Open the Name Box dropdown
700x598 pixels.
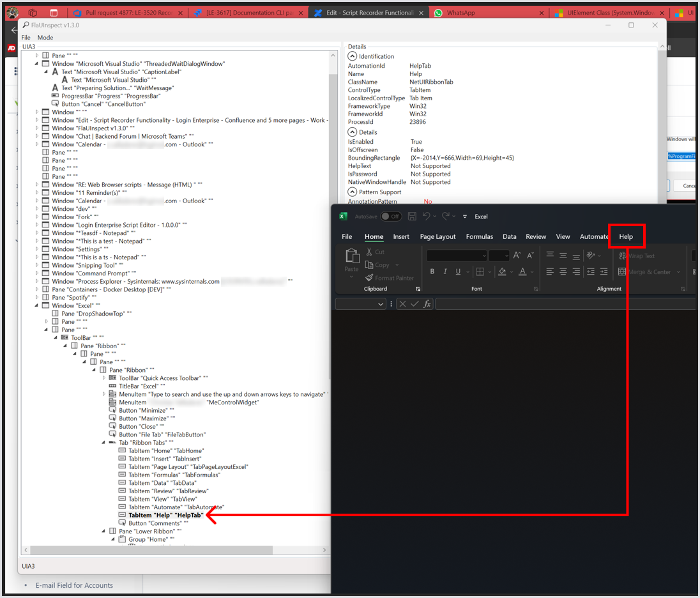(x=382, y=304)
